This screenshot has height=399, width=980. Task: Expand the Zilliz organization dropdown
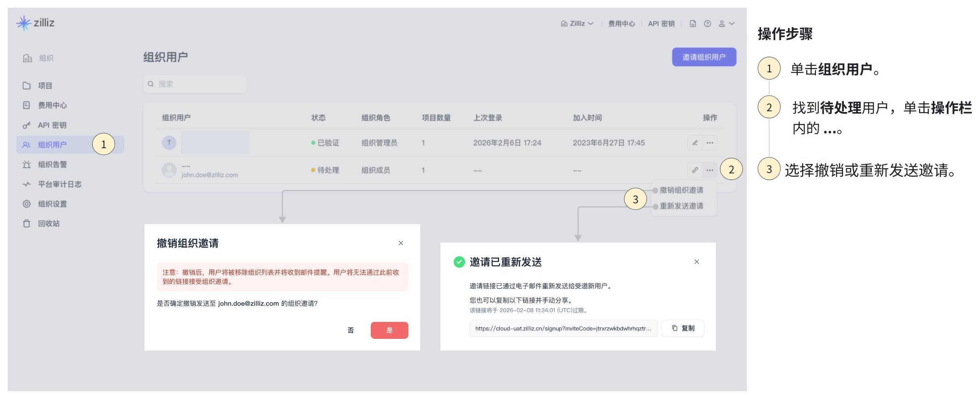[x=577, y=24]
